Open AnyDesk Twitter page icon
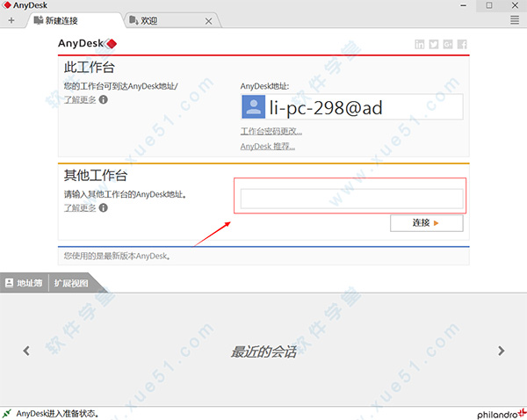 tap(434, 45)
